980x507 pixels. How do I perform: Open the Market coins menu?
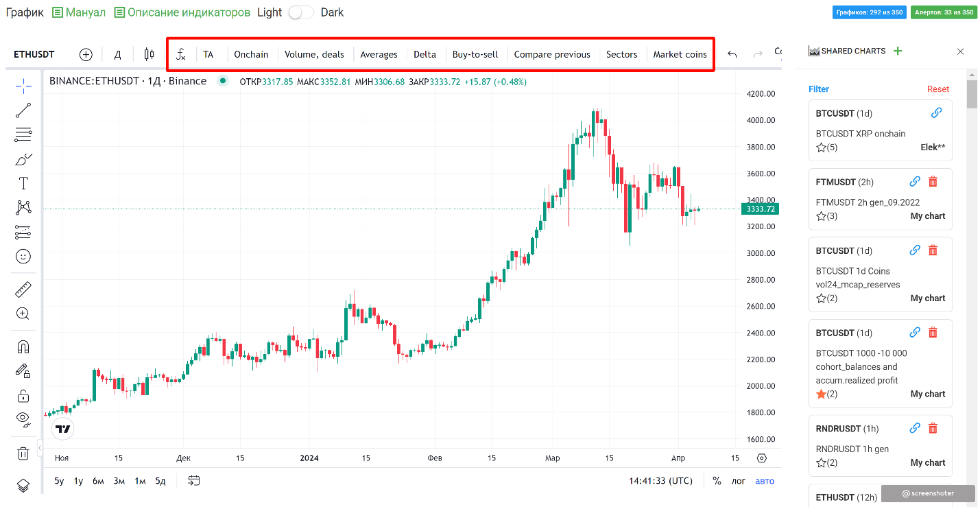coord(680,54)
